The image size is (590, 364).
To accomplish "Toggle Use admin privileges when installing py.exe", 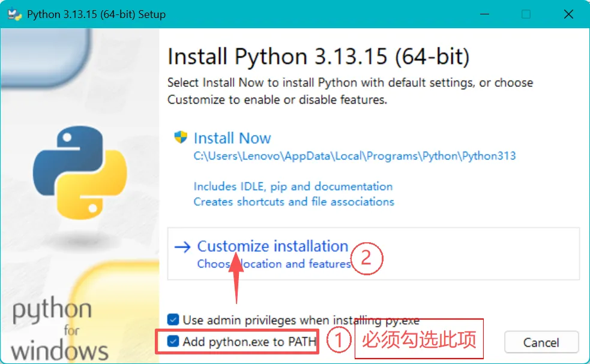I will coord(173,320).
